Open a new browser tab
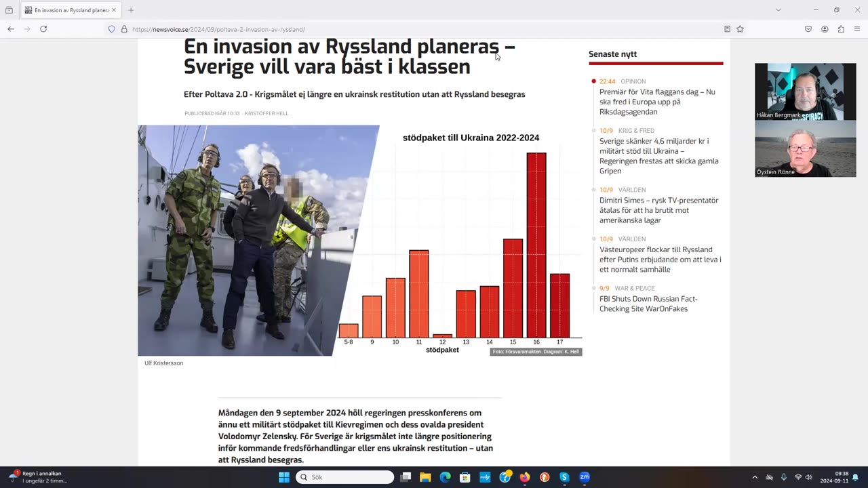 point(131,10)
